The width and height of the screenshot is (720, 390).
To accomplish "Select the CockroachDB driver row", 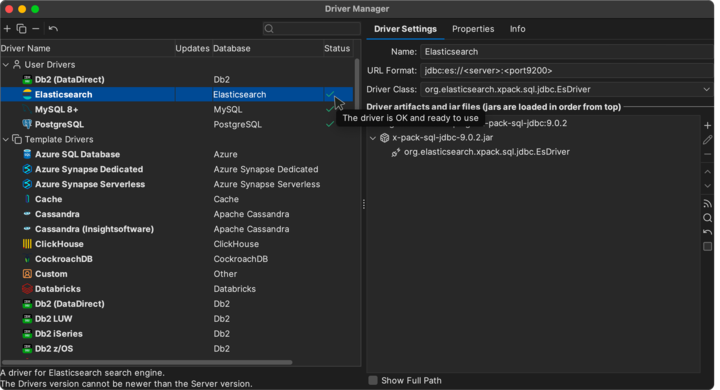I will 177,259.
